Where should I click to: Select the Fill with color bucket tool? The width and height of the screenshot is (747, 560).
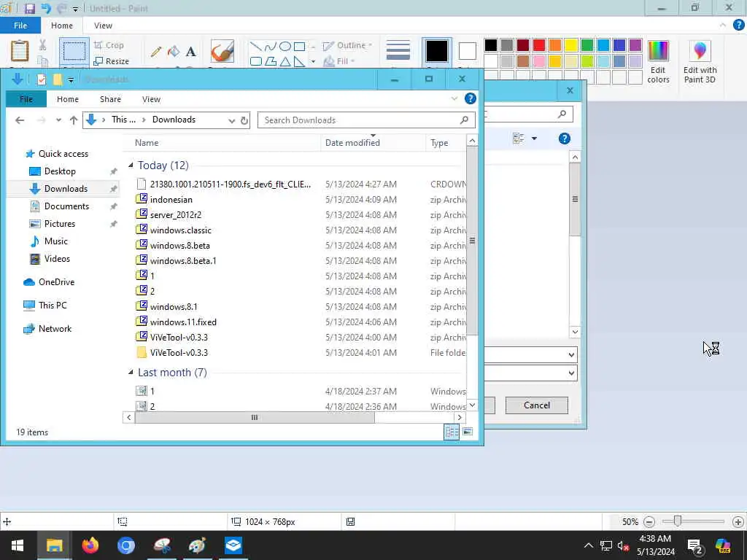tap(174, 52)
